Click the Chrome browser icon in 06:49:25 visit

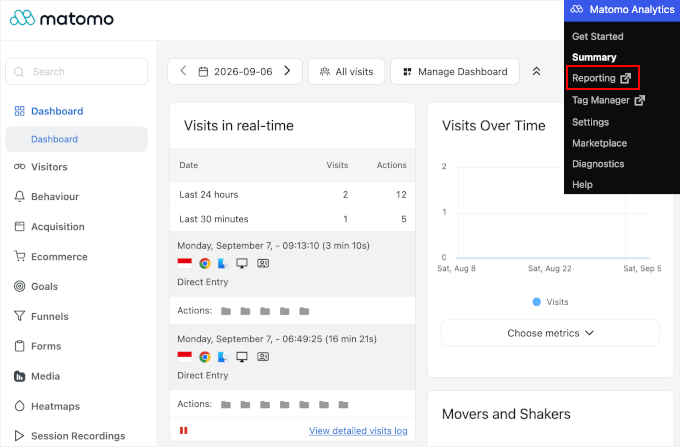tap(205, 357)
